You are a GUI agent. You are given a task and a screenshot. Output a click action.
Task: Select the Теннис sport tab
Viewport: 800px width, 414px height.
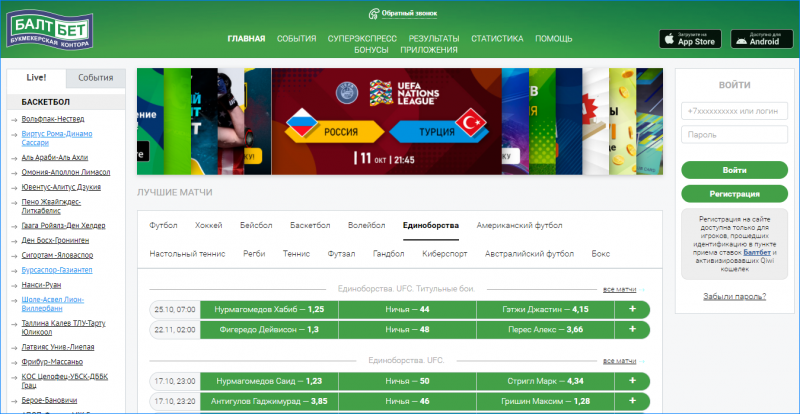pyautogui.click(x=296, y=254)
